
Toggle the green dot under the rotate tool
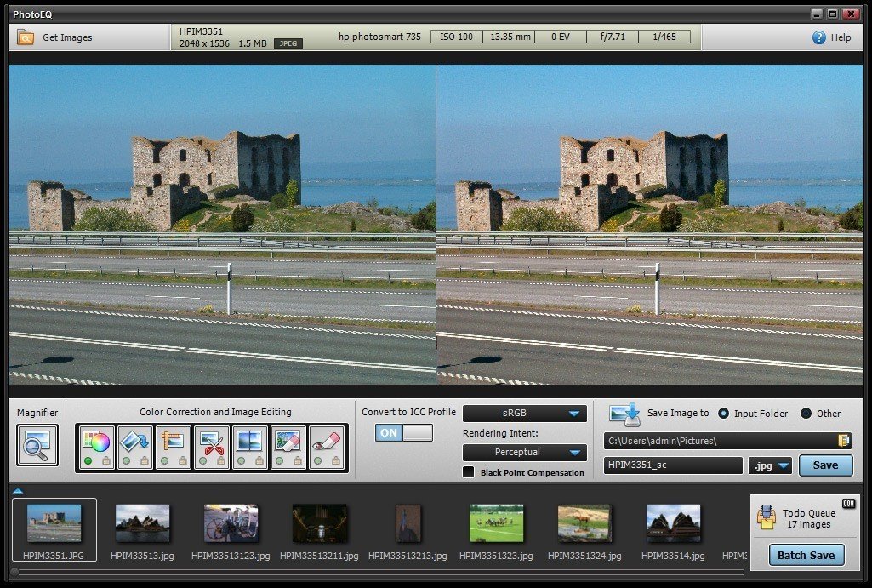(x=126, y=461)
